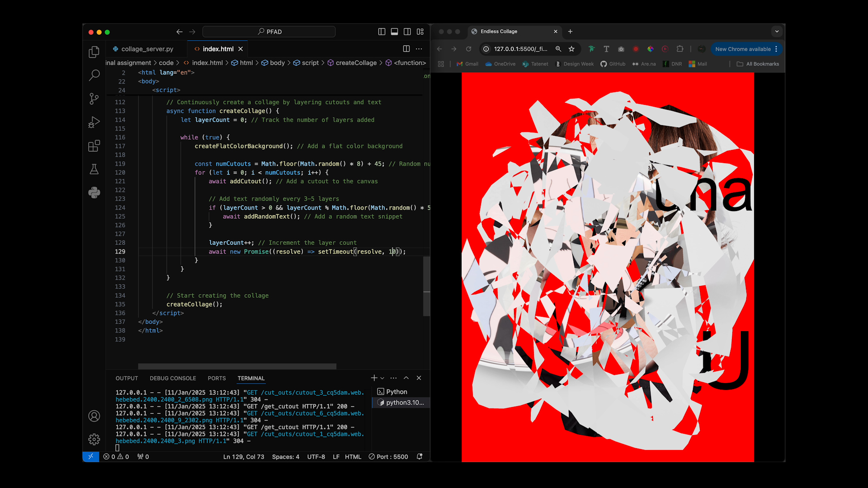Open the Python view in the activity bar
Image resolution: width=868 pixels, height=488 pixels.
(x=94, y=193)
